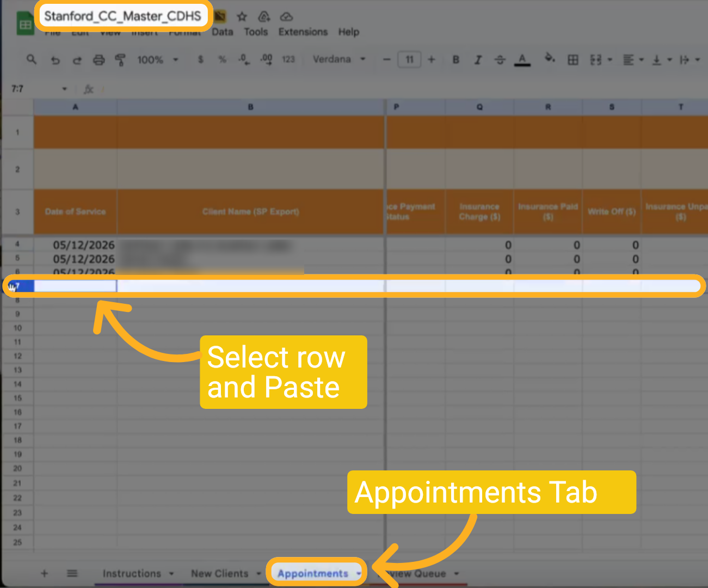Image resolution: width=708 pixels, height=588 pixels.
Task: Open the Instructions tab options arrow
Action: coord(171,573)
